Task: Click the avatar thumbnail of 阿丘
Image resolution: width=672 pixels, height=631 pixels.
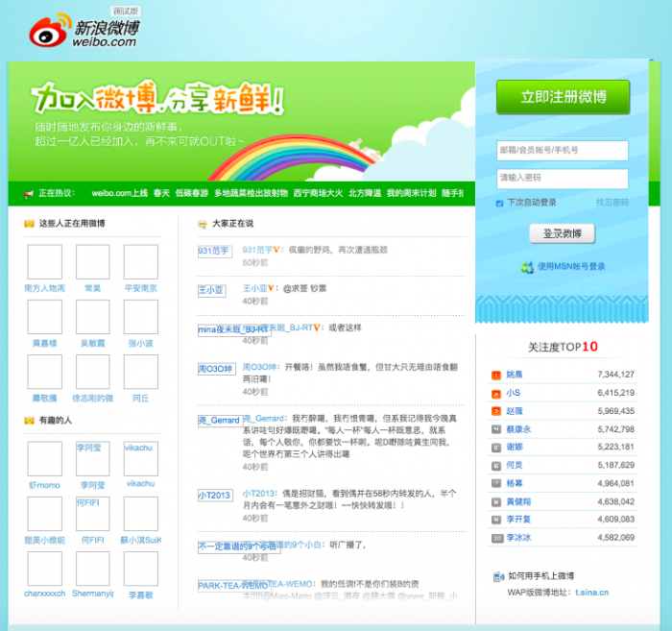Action: pyautogui.click(x=140, y=372)
